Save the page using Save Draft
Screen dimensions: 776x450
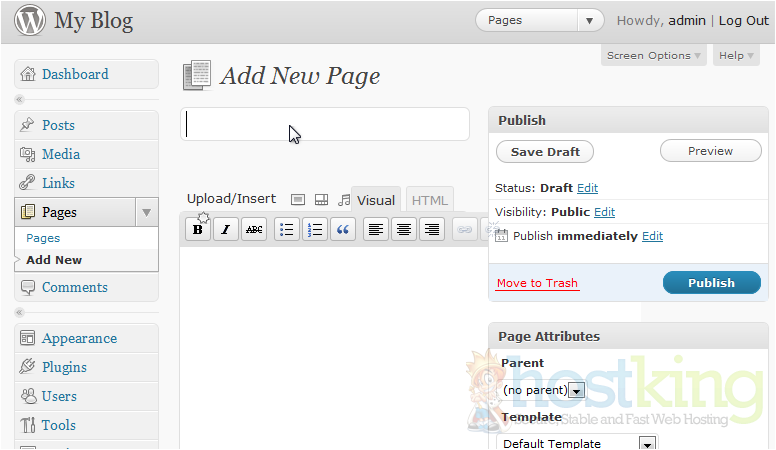pos(545,151)
